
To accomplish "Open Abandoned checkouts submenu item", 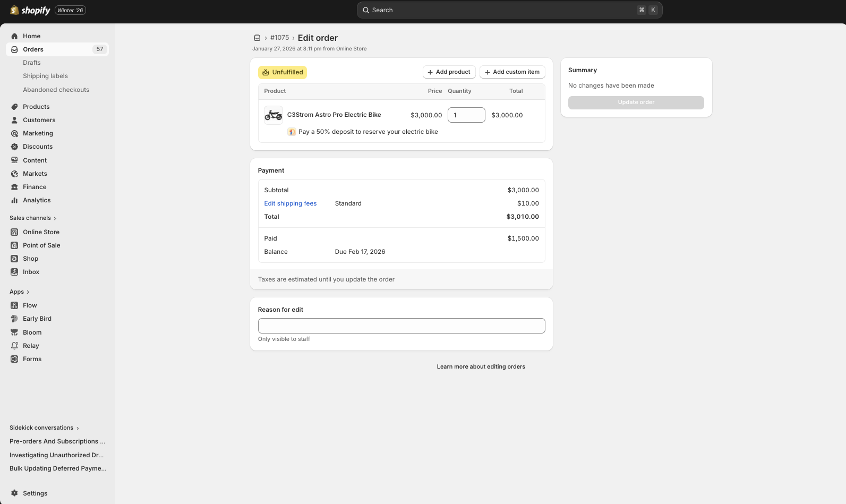I will tap(56, 90).
